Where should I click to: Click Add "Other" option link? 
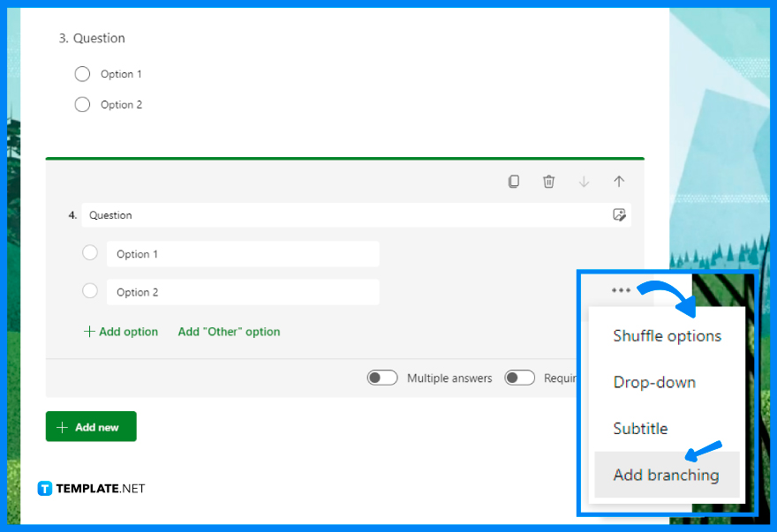point(229,331)
